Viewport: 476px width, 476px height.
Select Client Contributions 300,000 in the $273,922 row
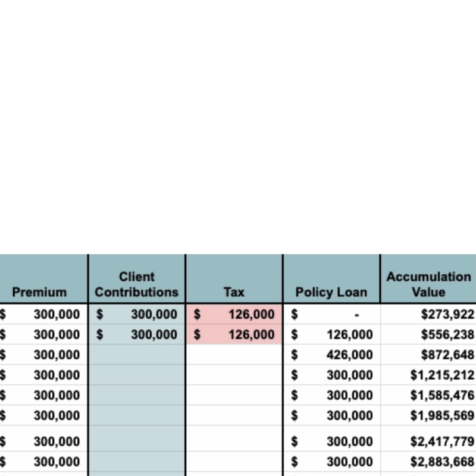[137, 314]
